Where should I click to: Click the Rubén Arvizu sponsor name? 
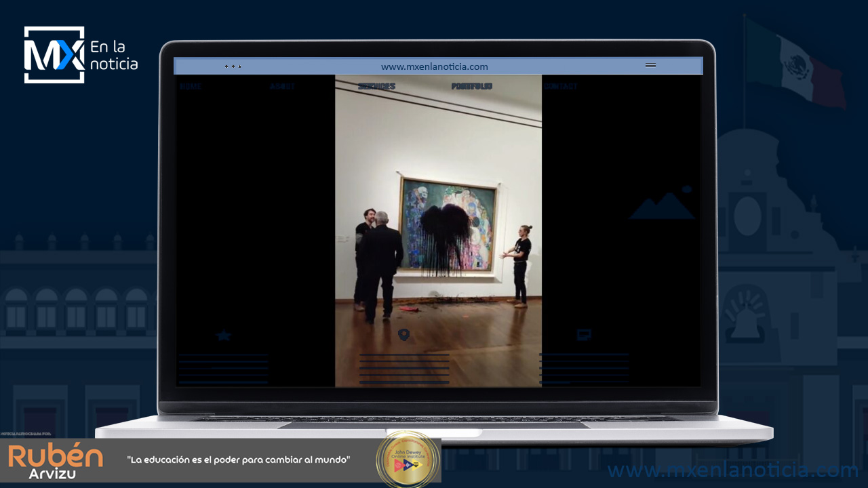(x=56, y=463)
